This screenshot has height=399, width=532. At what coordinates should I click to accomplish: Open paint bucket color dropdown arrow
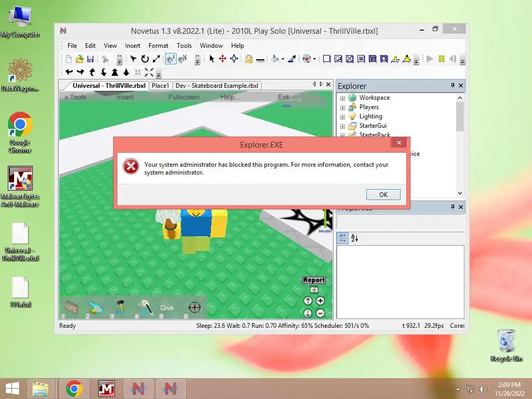point(283,59)
